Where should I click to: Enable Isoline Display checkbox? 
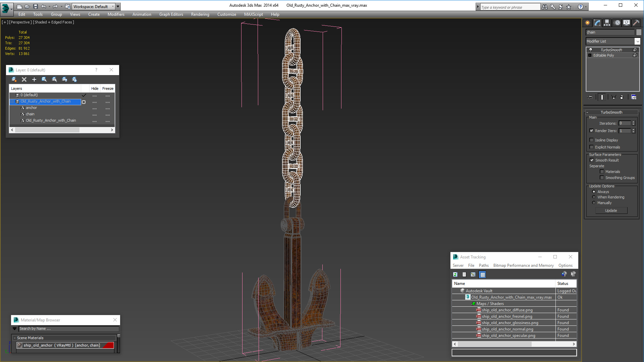[591, 140]
